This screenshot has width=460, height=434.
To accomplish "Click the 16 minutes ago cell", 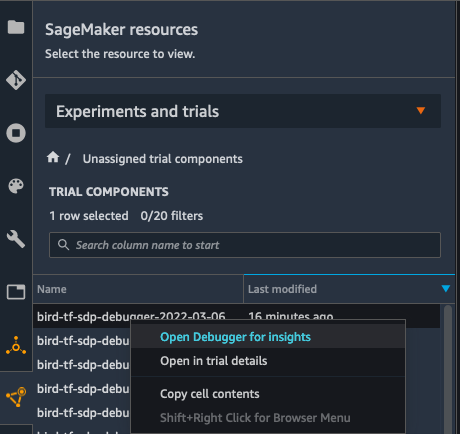I will click(291, 316).
